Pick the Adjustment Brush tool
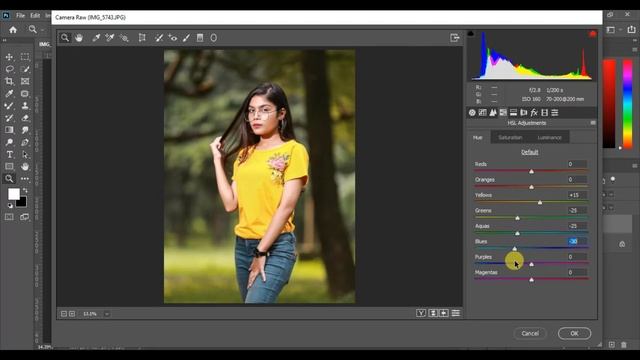The image size is (640, 360). click(187, 38)
